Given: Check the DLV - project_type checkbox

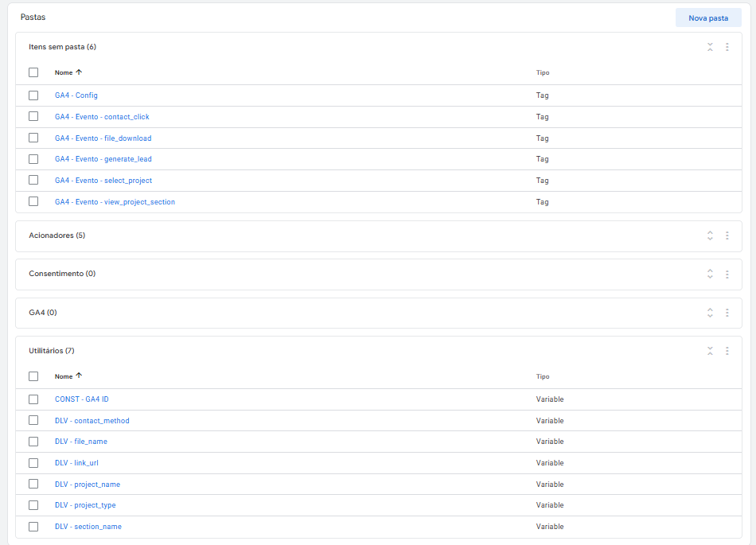Looking at the screenshot, I should click(x=33, y=505).
